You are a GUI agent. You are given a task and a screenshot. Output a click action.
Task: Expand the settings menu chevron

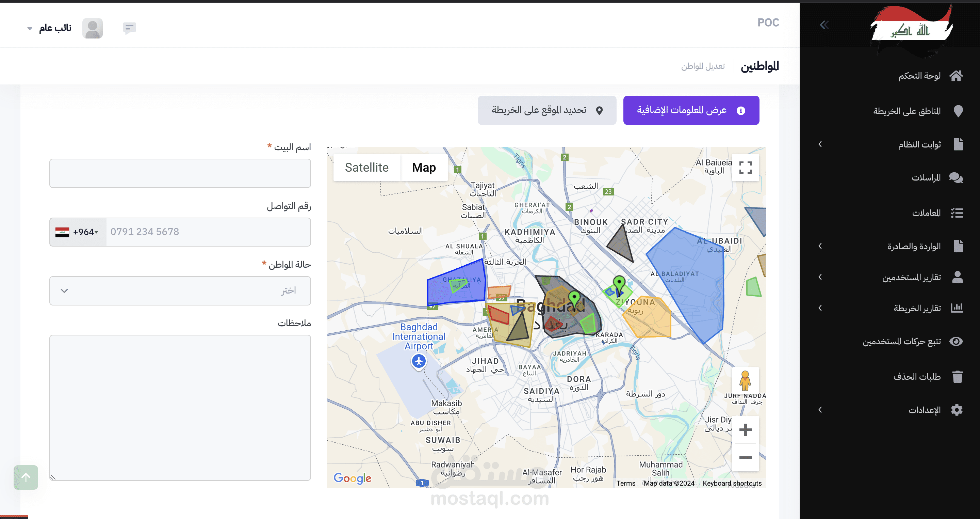(x=820, y=410)
